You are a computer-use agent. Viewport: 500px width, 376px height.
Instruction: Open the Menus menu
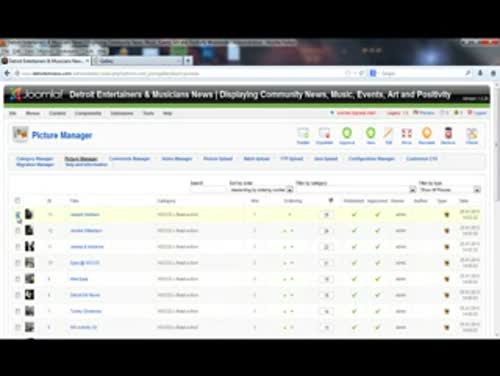click(x=33, y=113)
